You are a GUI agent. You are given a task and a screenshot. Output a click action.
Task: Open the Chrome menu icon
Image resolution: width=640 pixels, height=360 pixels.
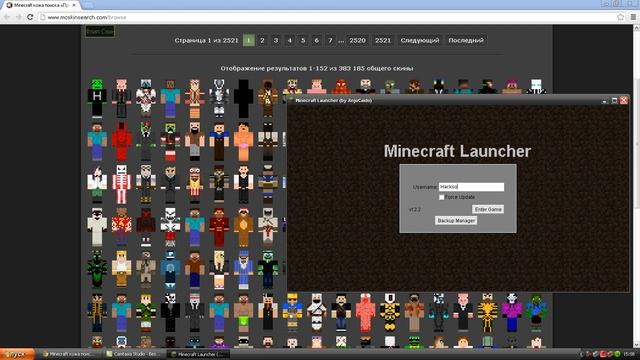(633, 17)
